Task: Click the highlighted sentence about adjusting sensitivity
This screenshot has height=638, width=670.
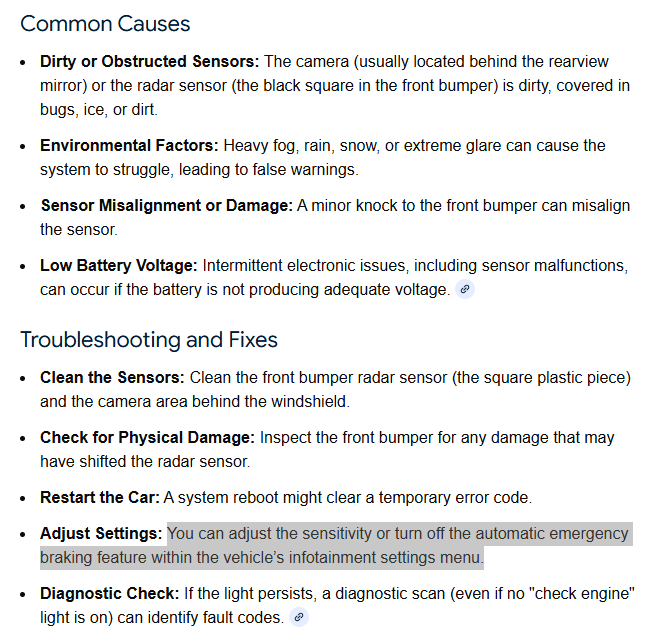Action: click(x=398, y=534)
